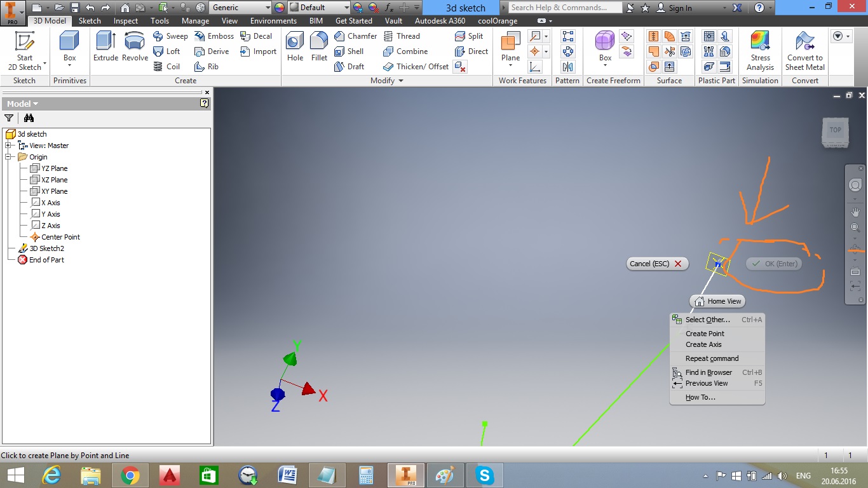Viewport: 868px width, 488px height.
Task: Click Convert to Sheet Metal
Action: point(804,51)
